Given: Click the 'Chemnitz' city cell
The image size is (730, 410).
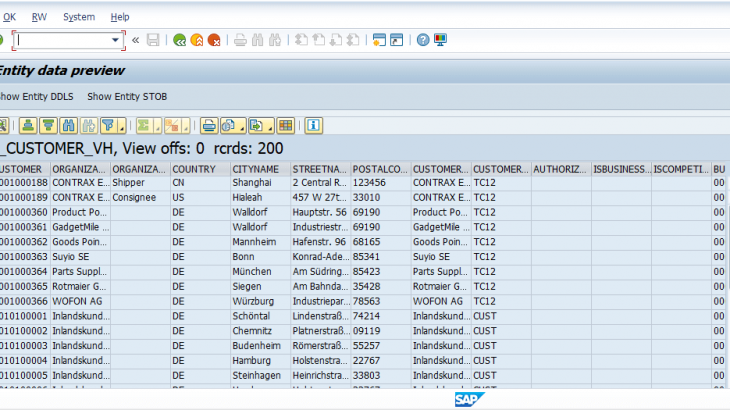Looking at the screenshot, I should tap(261, 331).
